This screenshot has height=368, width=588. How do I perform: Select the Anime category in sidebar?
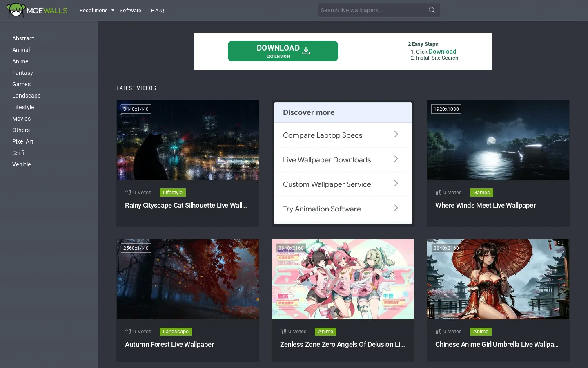pyautogui.click(x=20, y=61)
